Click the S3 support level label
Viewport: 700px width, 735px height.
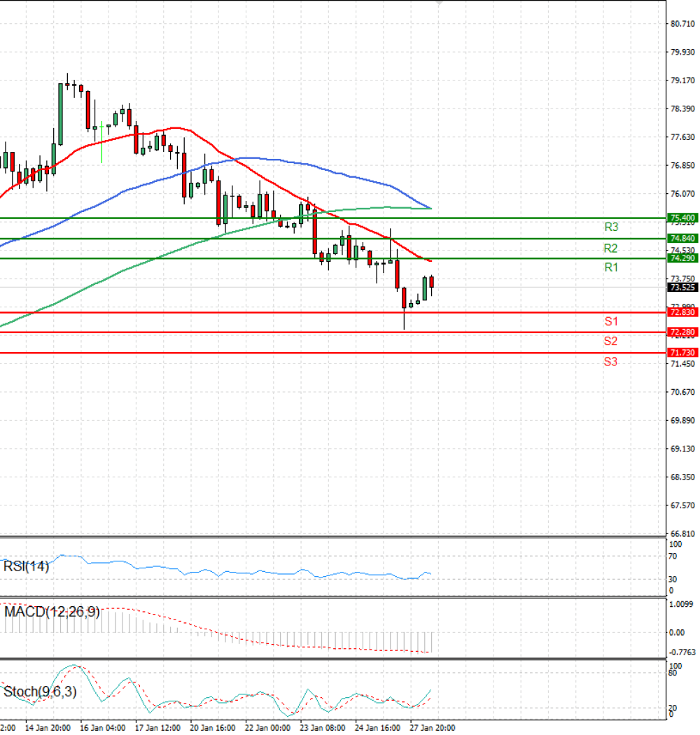point(610,361)
